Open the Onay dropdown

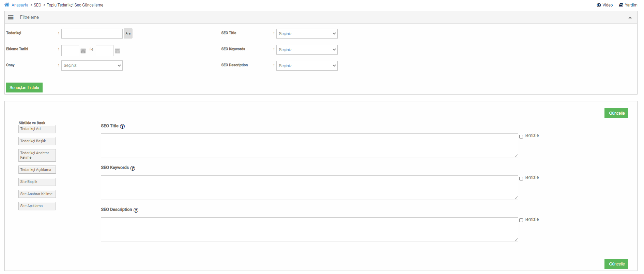(x=92, y=66)
